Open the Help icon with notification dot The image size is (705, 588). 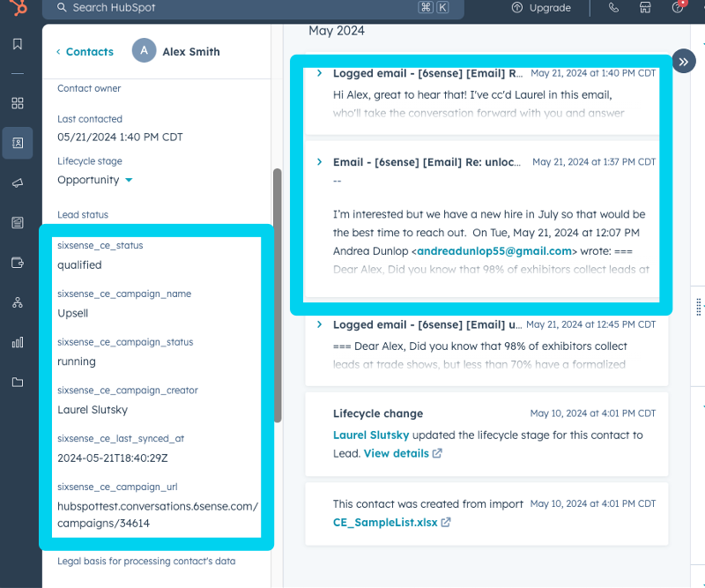coord(678,7)
